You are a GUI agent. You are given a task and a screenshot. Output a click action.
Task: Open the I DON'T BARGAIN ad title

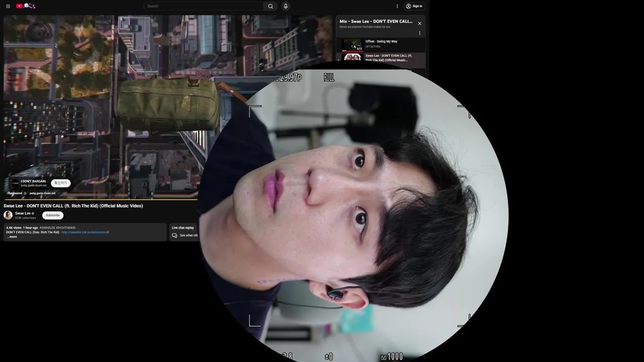[33, 181]
